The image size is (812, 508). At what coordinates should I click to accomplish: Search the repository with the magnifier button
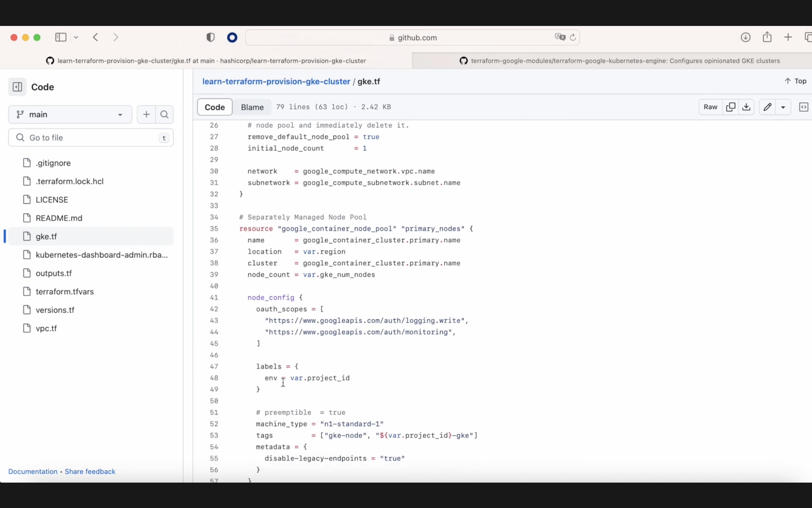[x=165, y=114]
